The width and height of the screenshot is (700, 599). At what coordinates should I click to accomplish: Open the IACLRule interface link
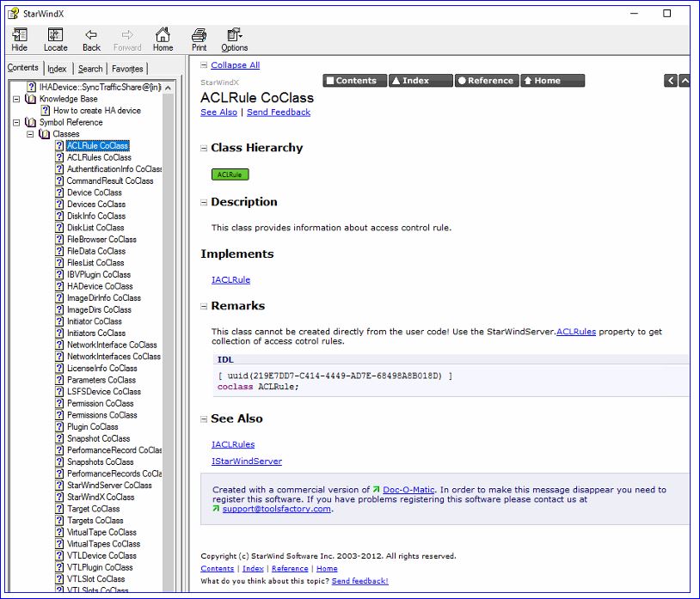click(x=230, y=280)
